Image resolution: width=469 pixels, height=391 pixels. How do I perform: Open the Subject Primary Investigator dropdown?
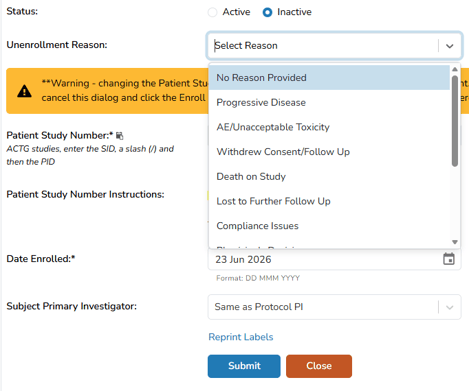click(x=334, y=307)
